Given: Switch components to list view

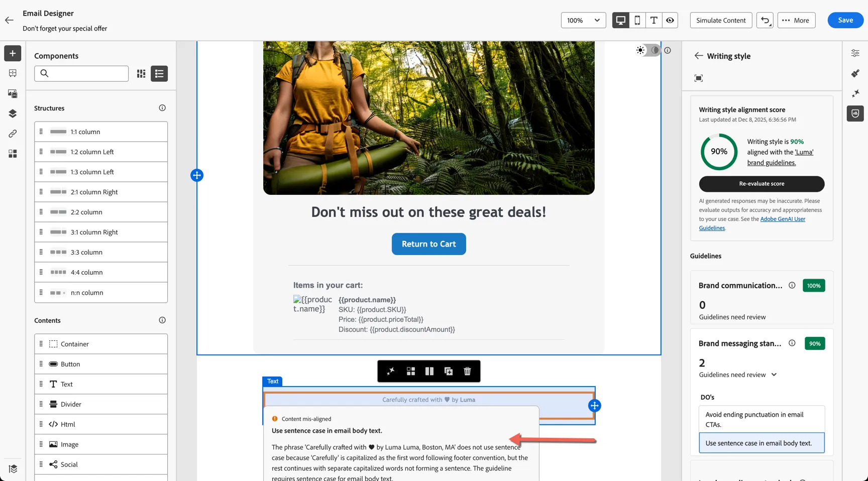Looking at the screenshot, I should tap(159, 74).
